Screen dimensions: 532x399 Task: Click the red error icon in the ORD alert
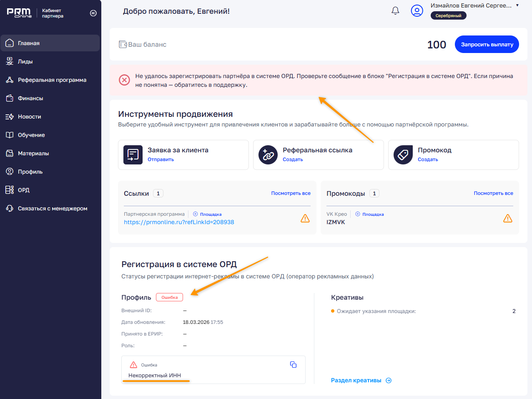[124, 80]
